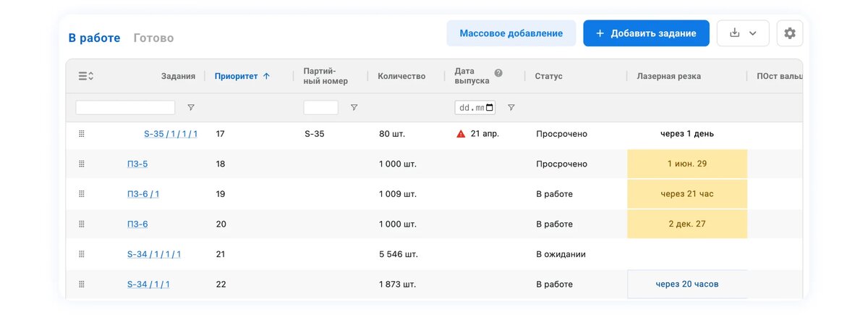The width and height of the screenshot is (868, 315).
Task: Click the download icon button
Action: (x=735, y=33)
